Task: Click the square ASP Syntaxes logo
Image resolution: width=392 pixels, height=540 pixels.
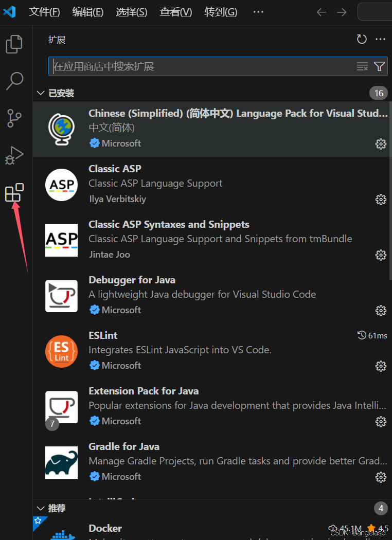Action: 61,240
